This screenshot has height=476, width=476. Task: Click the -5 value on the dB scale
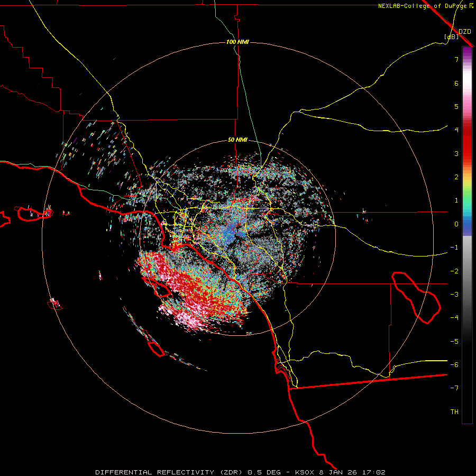(x=454, y=342)
